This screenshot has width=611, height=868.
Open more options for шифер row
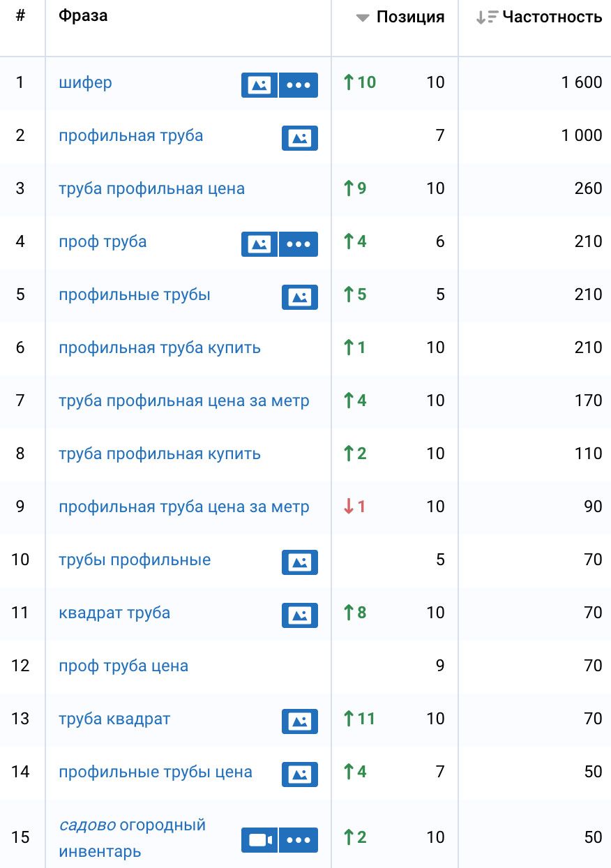[299, 84]
